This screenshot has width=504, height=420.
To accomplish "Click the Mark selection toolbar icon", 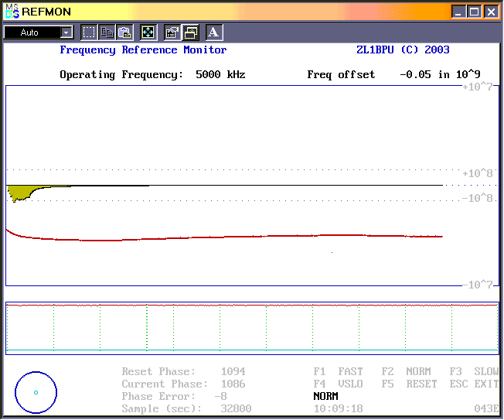I will (89, 32).
